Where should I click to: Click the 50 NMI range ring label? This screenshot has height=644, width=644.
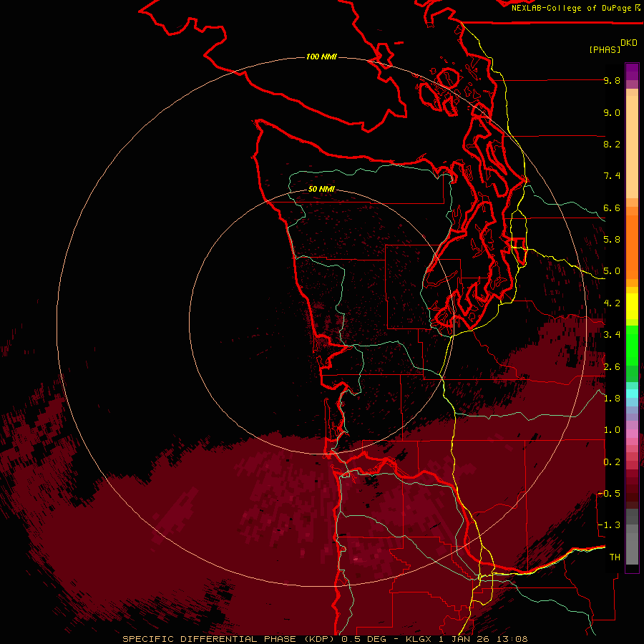pos(321,190)
